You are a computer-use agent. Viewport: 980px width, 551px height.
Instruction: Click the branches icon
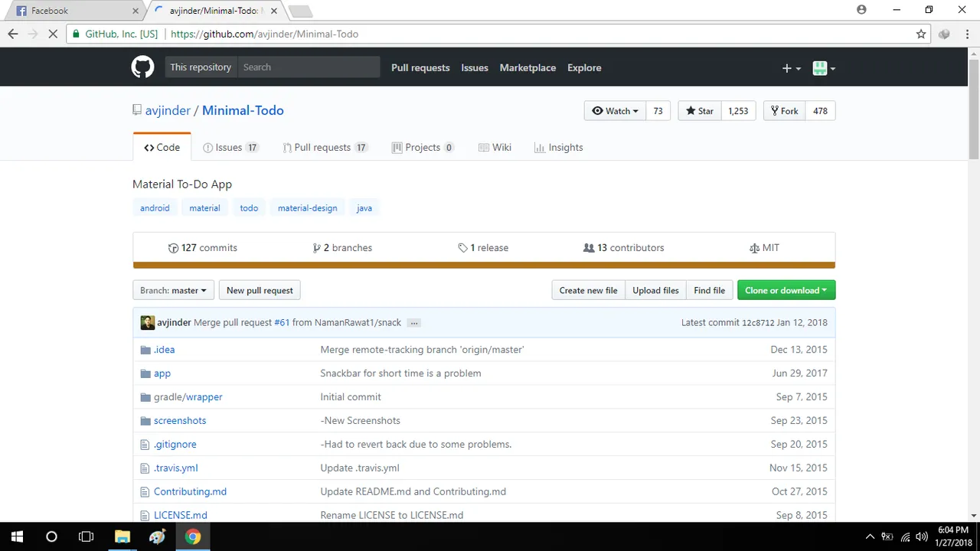317,248
